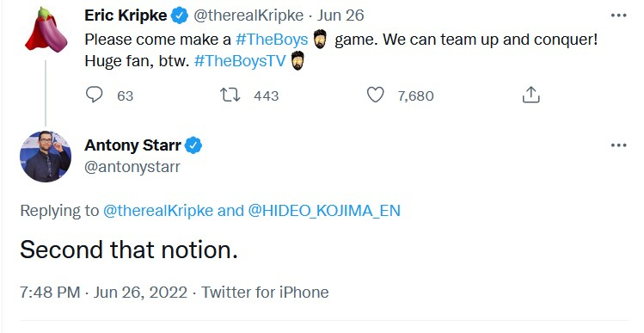644x333 pixels.
Task: Like Eric Kripke's tweet with heart icon
Action: tap(376, 95)
